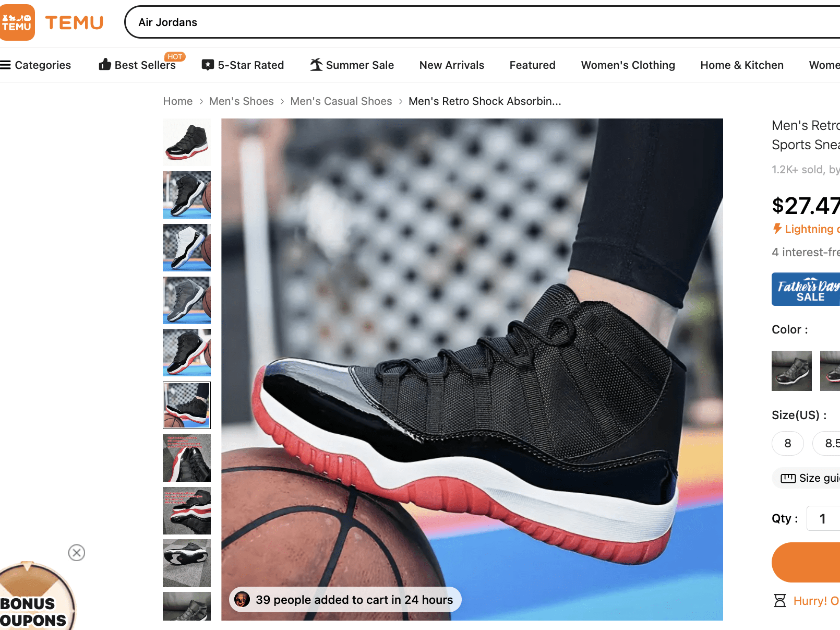Screen dimensions: 840x630
Task: Click the white sneaker thumbnail
Action: pos(186,248)
